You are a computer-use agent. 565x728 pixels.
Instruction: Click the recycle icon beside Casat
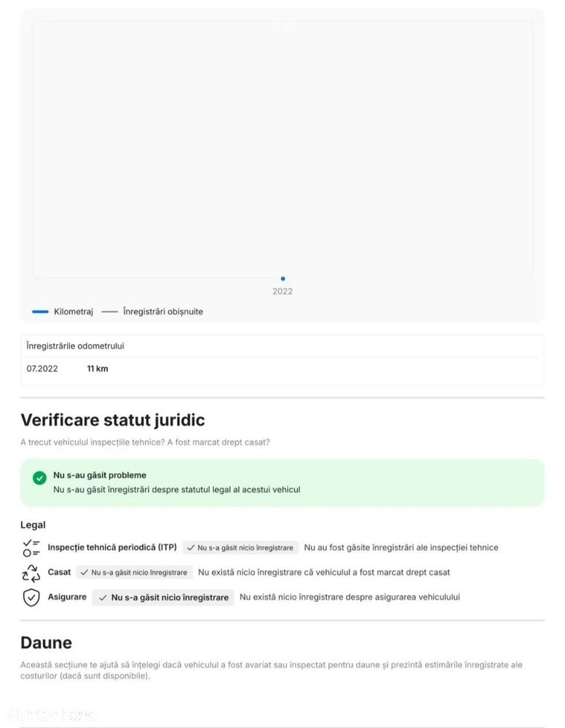(31, 573)
